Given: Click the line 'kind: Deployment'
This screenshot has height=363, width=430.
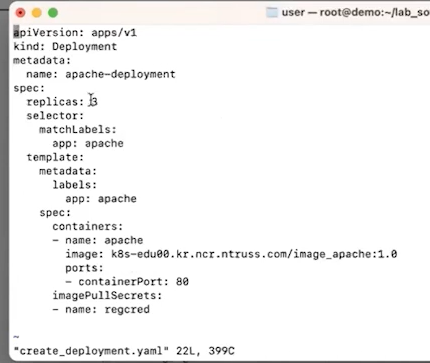Looking at the screenshot, I should 65,47.
